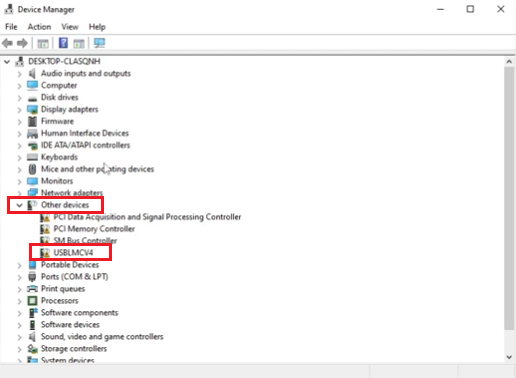The image size is (516, 378).
Task: Select the USBLMCV4 device
Action: tap(73, 253)
